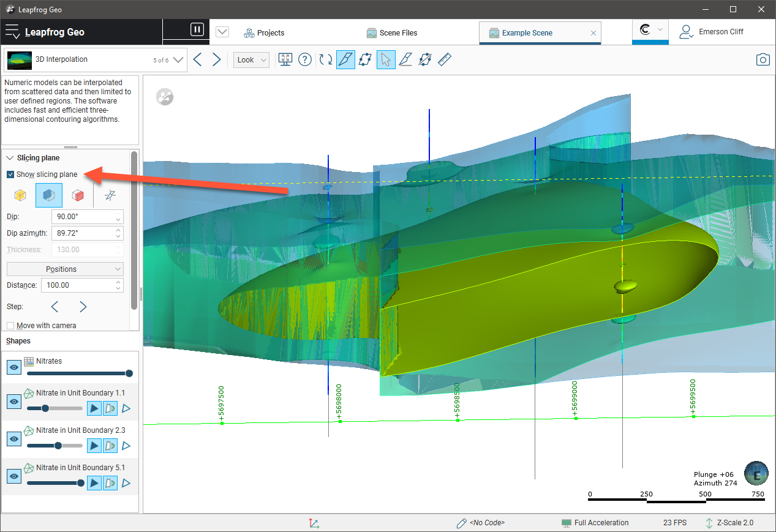
Task: Hide the Nitrates shape
Action: [14, 367]
